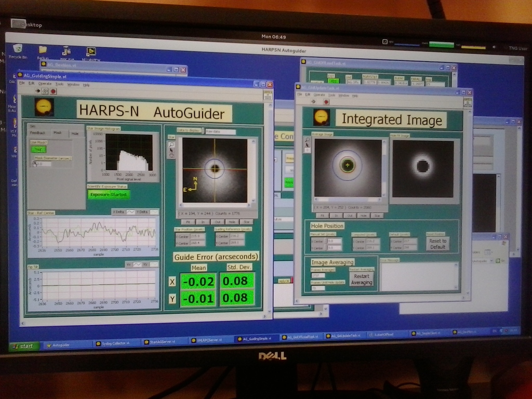Switch to the Mask tab

point(57,133)
